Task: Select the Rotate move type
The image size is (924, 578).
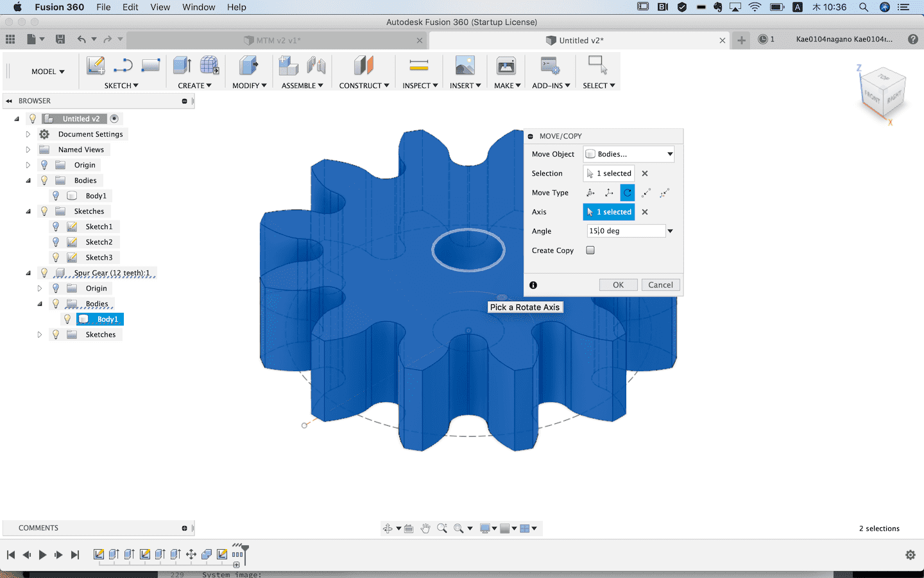Action: click(x=628, y=193)
